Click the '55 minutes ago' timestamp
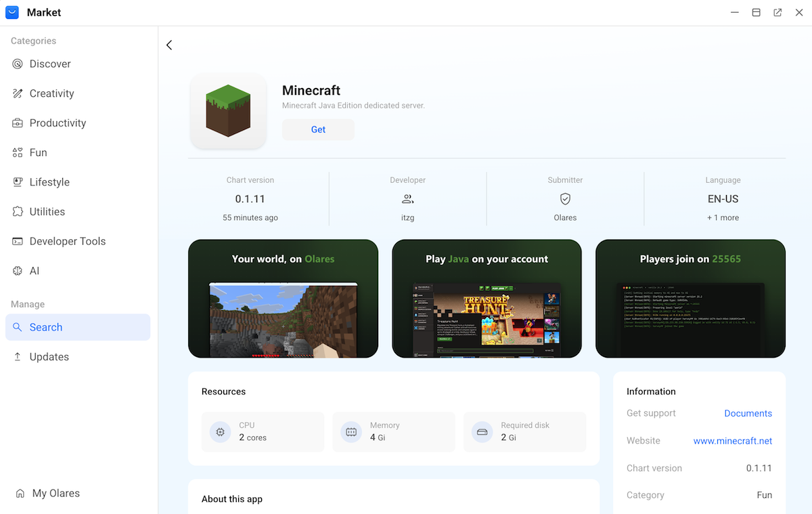 (x=250, y=217)
